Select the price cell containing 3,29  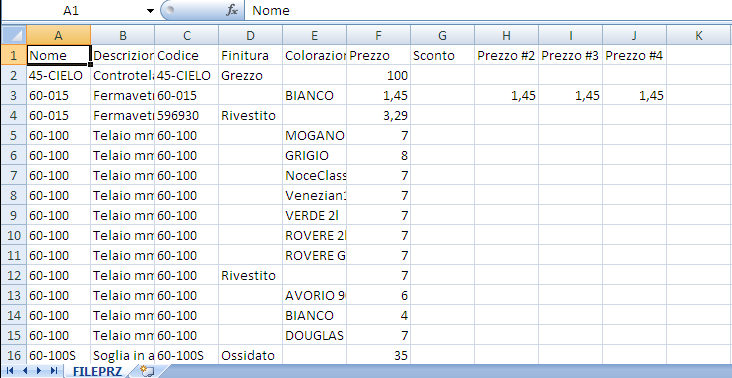[378, 116]
